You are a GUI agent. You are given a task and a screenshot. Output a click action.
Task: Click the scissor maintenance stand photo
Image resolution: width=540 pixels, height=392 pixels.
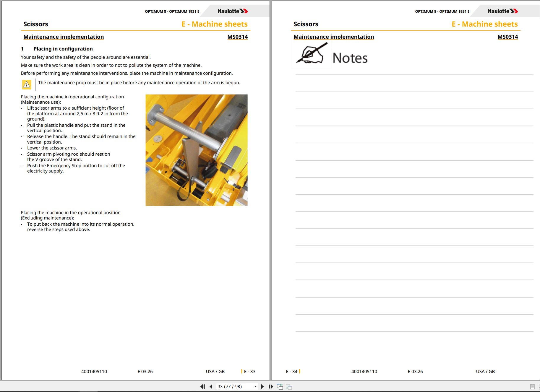pos(197,150)
